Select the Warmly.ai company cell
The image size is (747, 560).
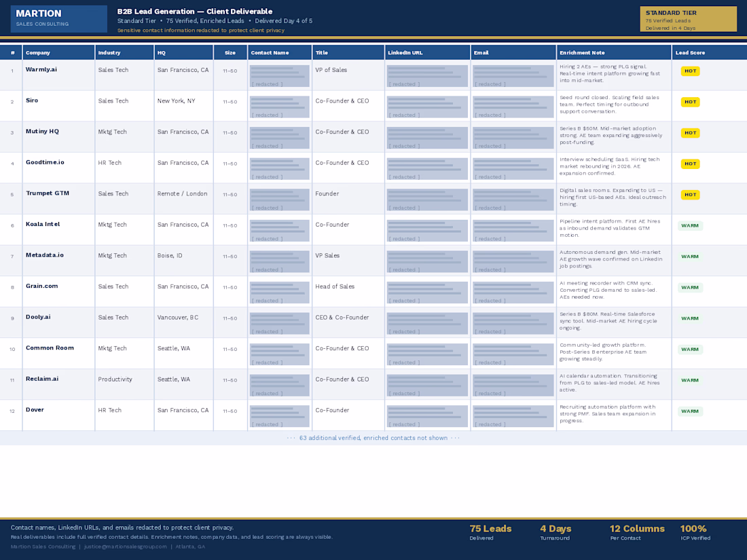pyautogui.click(x=58, y=75)
